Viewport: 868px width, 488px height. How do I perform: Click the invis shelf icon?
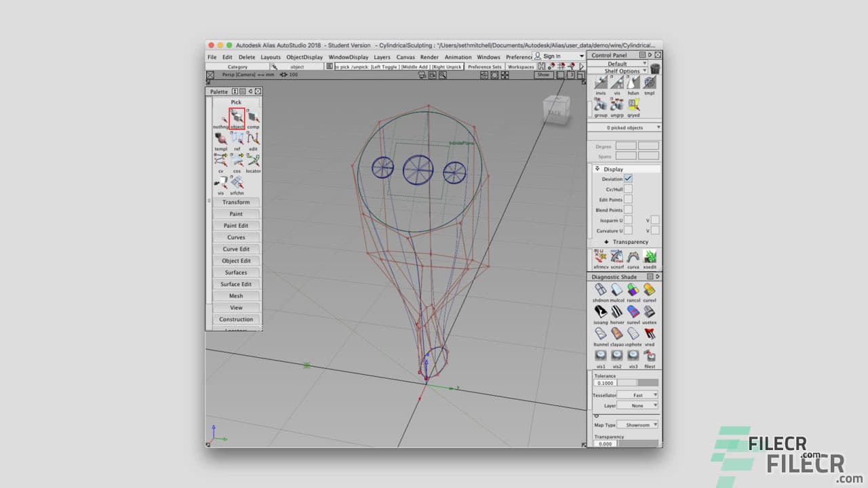coord(601,83)
